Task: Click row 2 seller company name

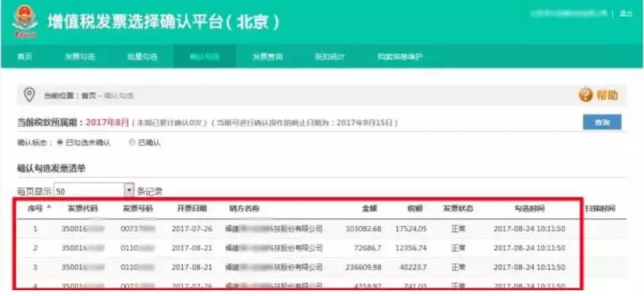Action: [274, 248]
